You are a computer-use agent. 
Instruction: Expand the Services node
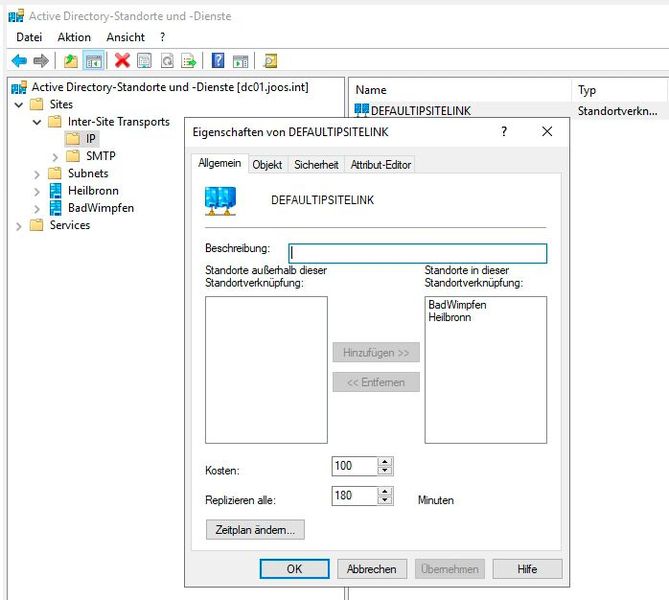coord(18,226)
